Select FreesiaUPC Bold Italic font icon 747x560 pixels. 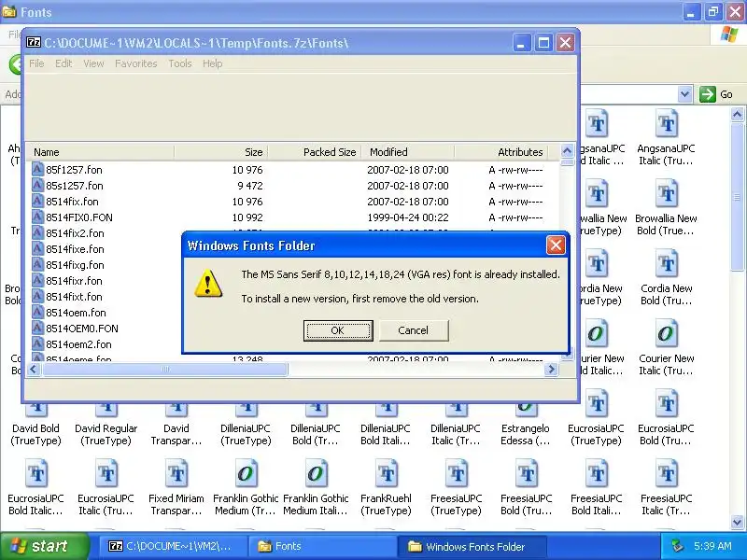tap(596, 473)
